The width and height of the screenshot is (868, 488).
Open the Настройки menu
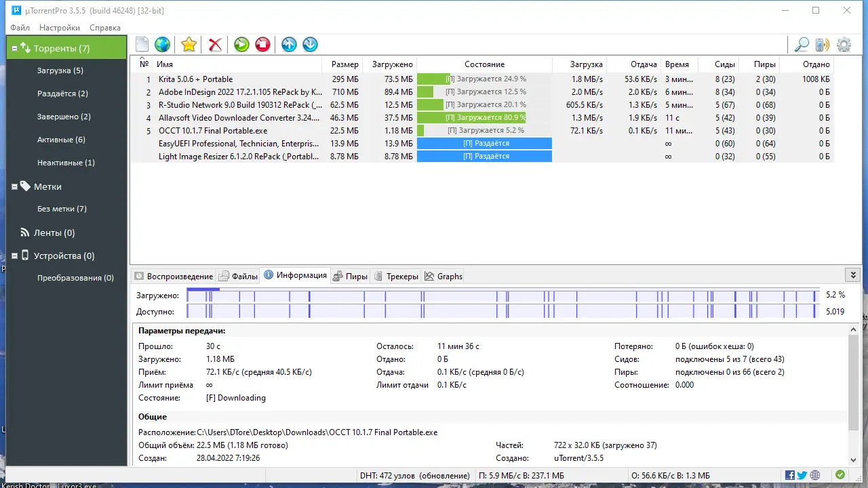tap(60, 28)
